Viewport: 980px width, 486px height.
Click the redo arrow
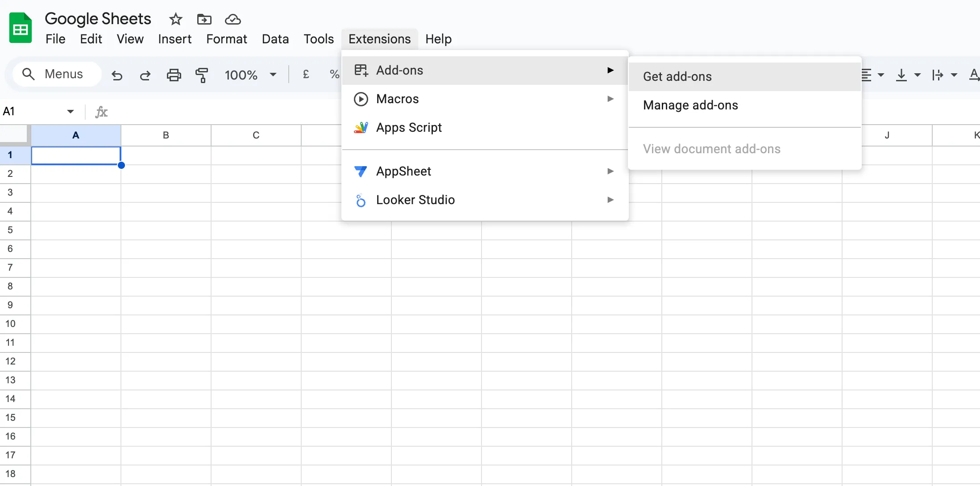click(x=145, y=75)
